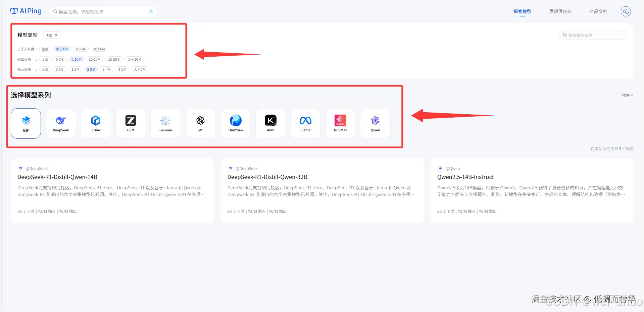Viewport: 644px width, 312px height.
Task: Open the DeepSeek-R1-Distill-Qwen-32B model title
Action: [x=267, y=177]
